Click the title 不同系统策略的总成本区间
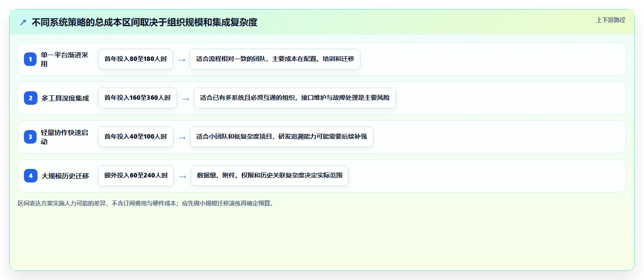This screenshot has height=280, width=644. coord(145,22)
